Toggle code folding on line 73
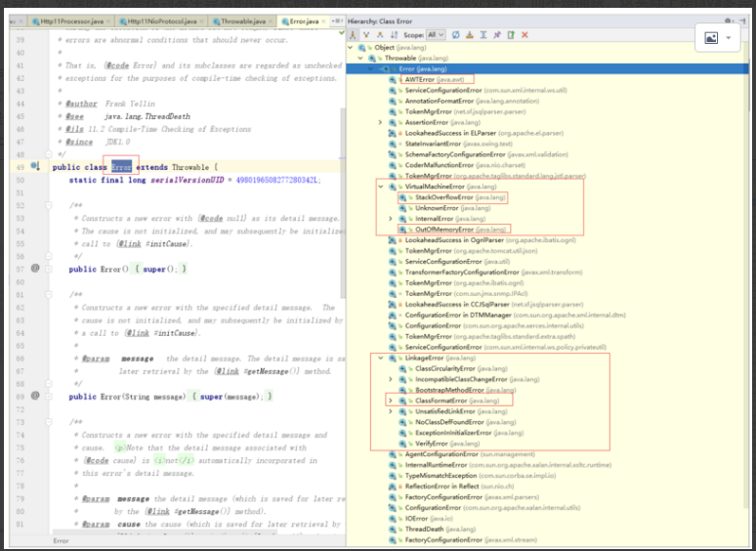Viewport: 756px width, 551px height. coord(48,422)
